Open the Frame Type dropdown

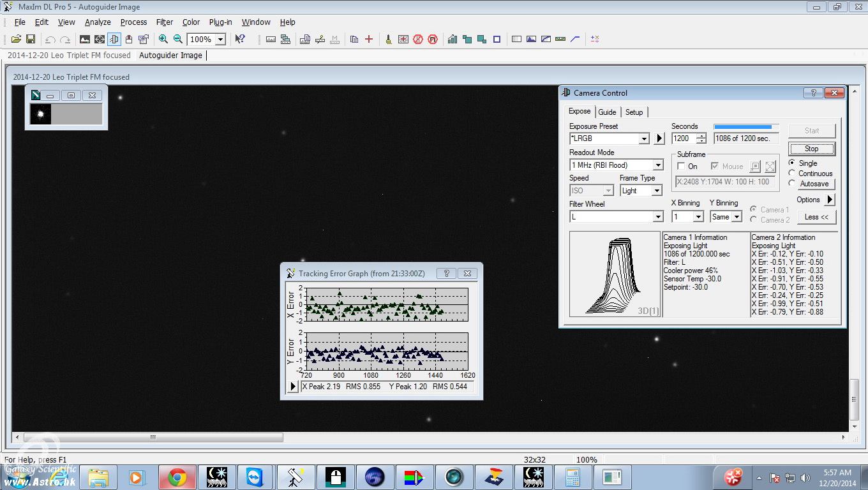point(656,191)
